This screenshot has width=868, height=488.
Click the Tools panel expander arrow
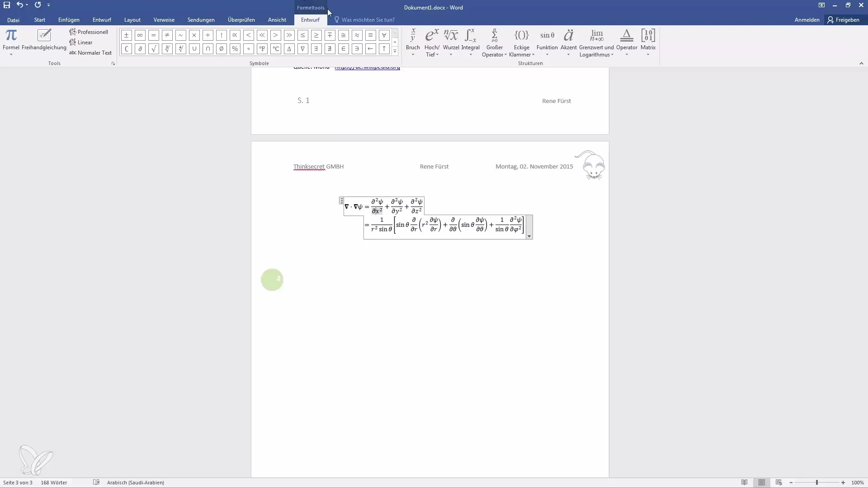pos(113,64)
